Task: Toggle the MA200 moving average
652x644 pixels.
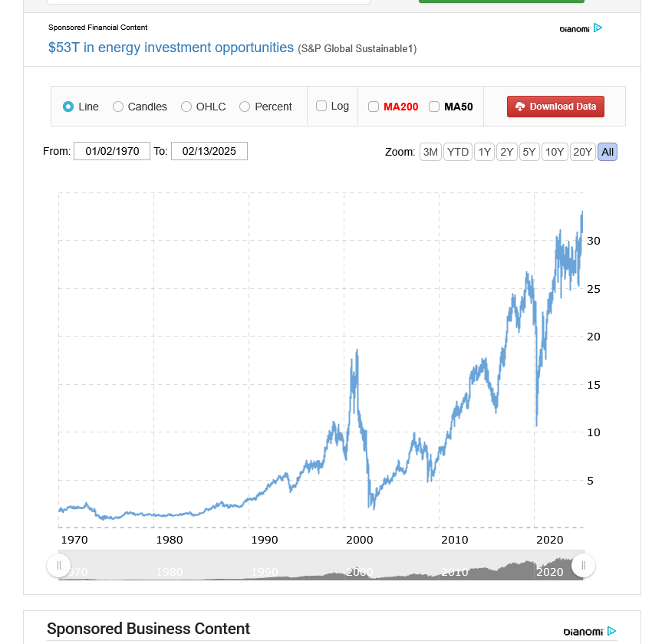Action: click(x=374, y=107)
